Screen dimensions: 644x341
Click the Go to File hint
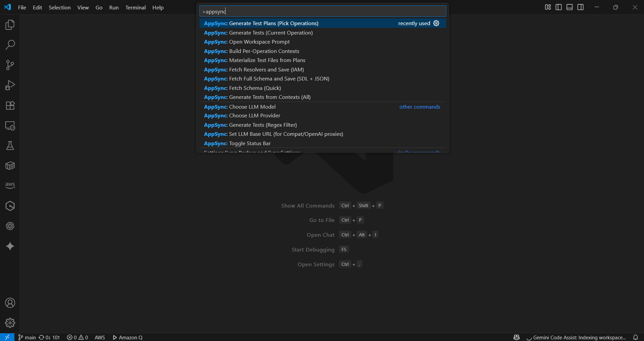click(x=322, y=220)
